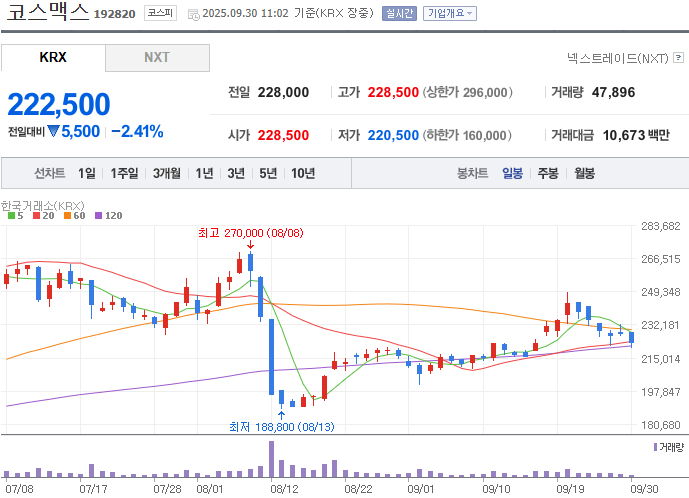Select the 10년 line chart period
This screenshot has width=689, height=498.
pyautogui.click(x=303, y=173)
